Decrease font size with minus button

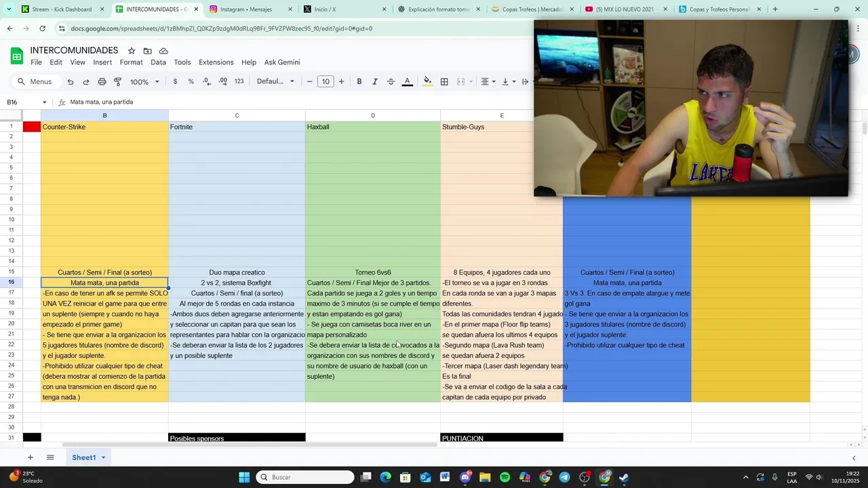[310, 81]
